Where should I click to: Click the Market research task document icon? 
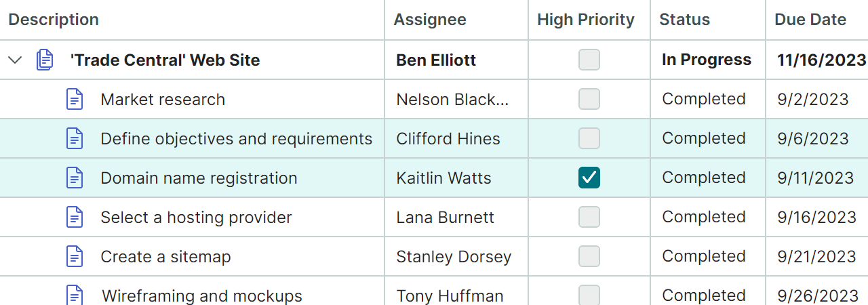click(x=75, y=99)
